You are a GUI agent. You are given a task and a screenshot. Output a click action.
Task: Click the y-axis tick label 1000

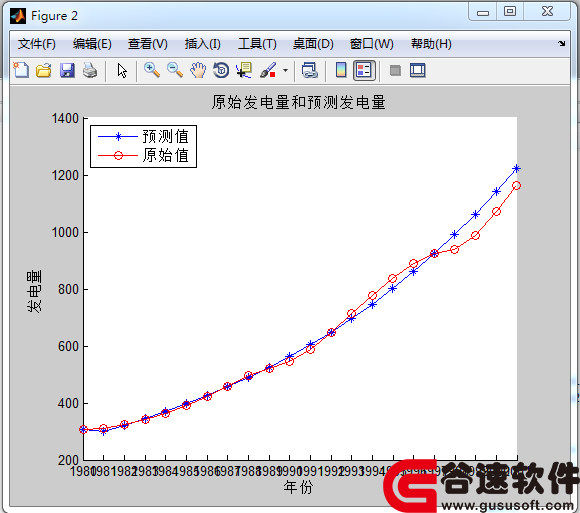[x=65, y=232]
